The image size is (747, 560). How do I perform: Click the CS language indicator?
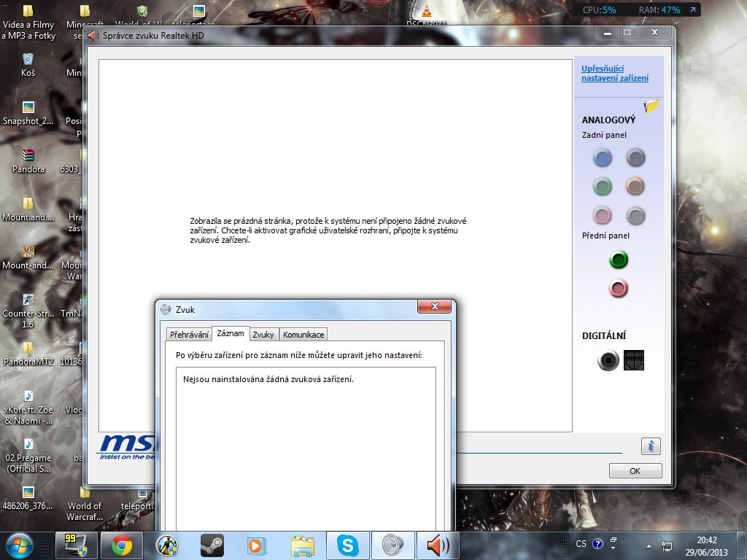[581, 543]
